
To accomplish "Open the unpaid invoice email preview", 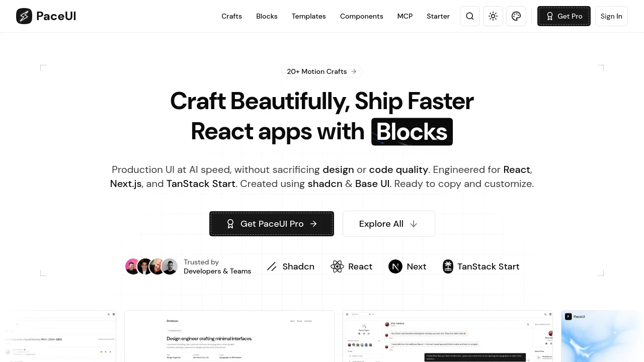I will pos(58,336).
